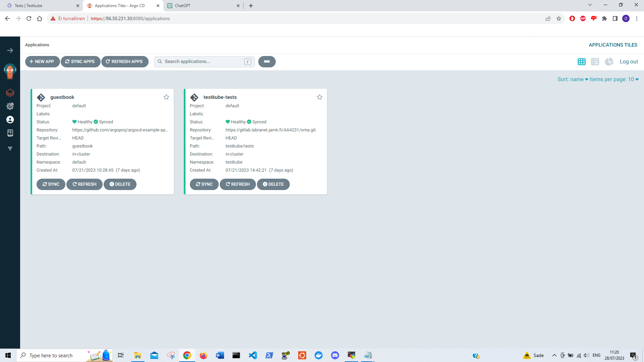This screenshot has height=362, width=644.
Task: Click the sync icon for guestbook app
Action: (51, 184)
